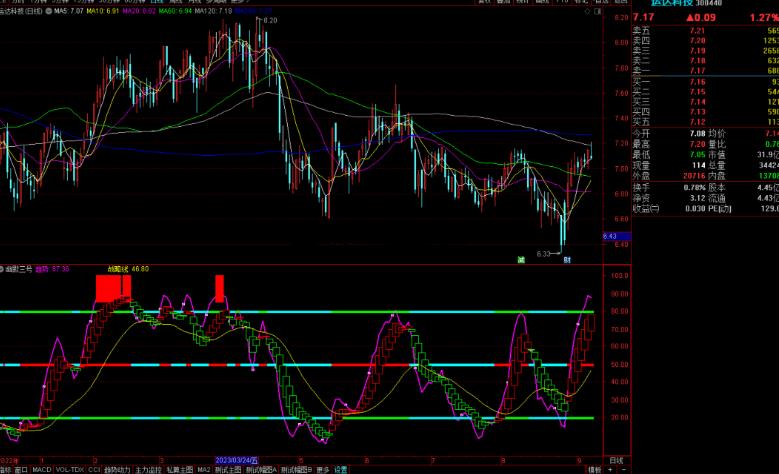Click the stock code 300440 in header
The width and height of the screenshot is (779, 474).
(708, 3)
